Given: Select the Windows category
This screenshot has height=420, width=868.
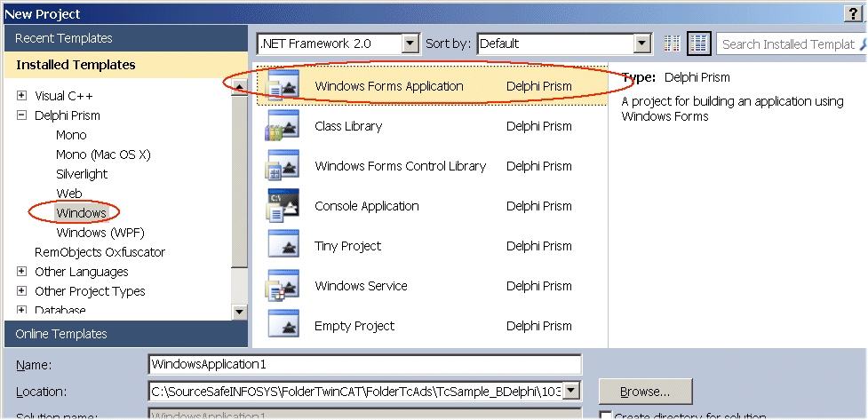Looking at the screenshot, I should [82, 212].
